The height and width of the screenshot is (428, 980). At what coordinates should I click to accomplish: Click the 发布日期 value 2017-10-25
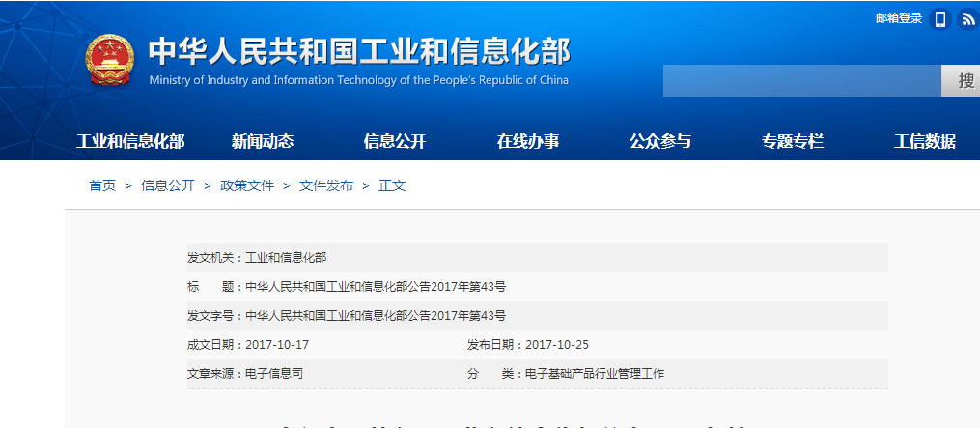click(x=557, y=345)
